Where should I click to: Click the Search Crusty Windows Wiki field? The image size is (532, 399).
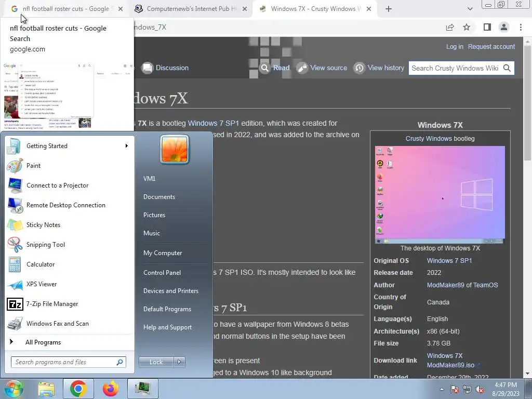(455, 68)
